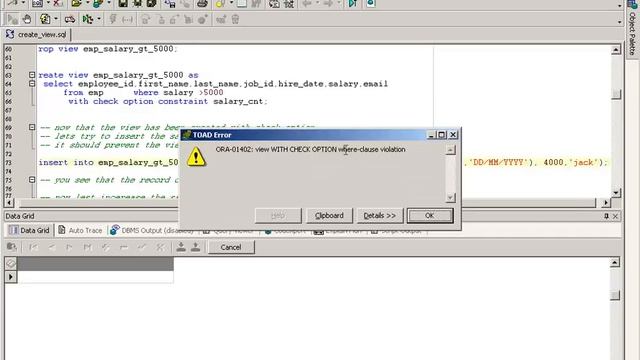Collapse the comment block at line 75

(32, 180)
